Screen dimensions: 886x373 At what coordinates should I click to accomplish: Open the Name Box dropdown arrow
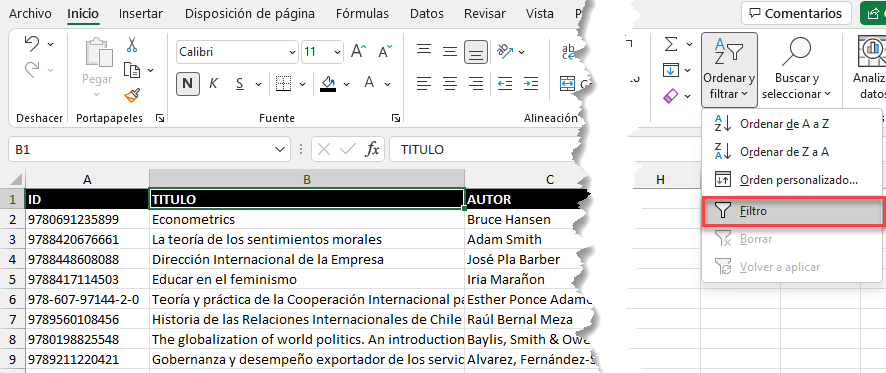(279, 150)
